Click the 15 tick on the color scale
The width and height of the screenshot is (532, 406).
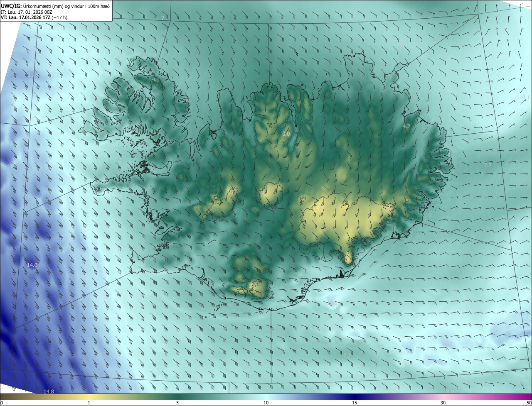(x=355, y=403)
